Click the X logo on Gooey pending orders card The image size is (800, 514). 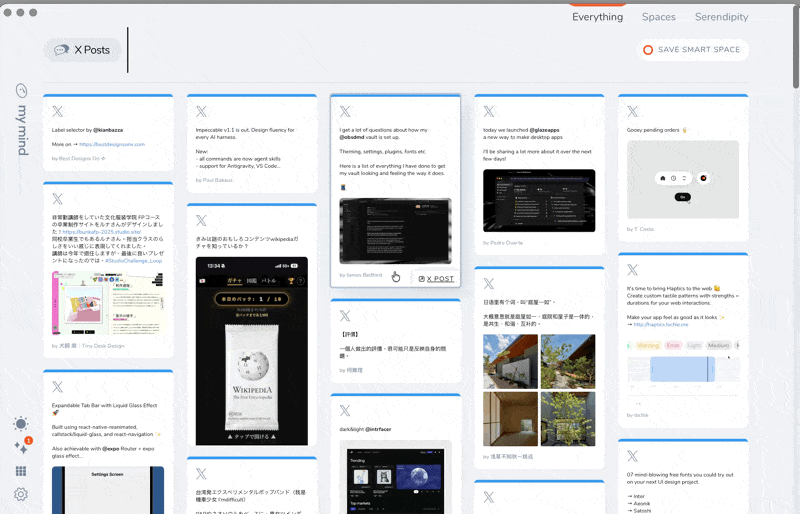coord(633,111)
